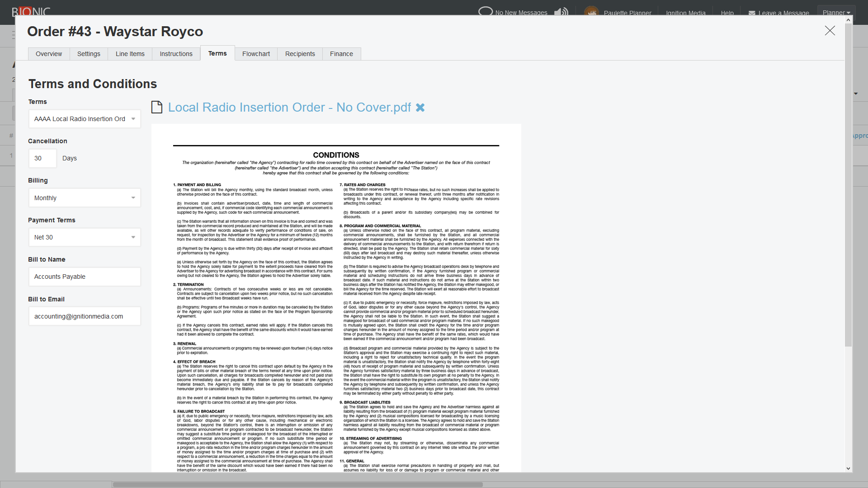View the Flowchart tab
868x488 pixels.
coord(256,54)
